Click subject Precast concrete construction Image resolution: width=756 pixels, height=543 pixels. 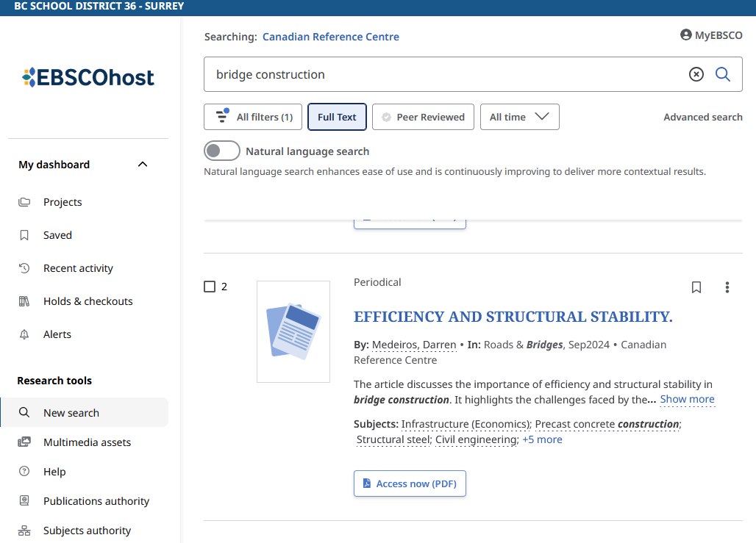(607, 424)
